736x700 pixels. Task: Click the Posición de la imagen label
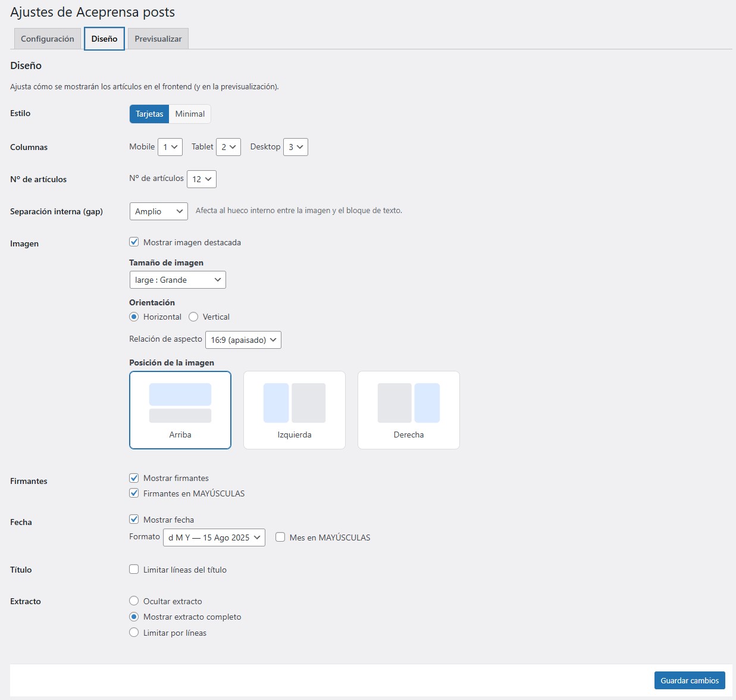(171, 362)
